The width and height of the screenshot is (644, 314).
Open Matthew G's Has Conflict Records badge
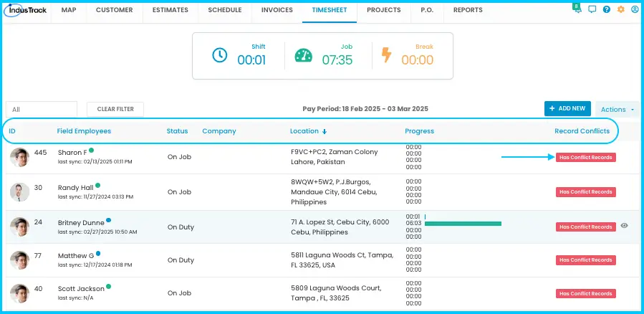586,260
